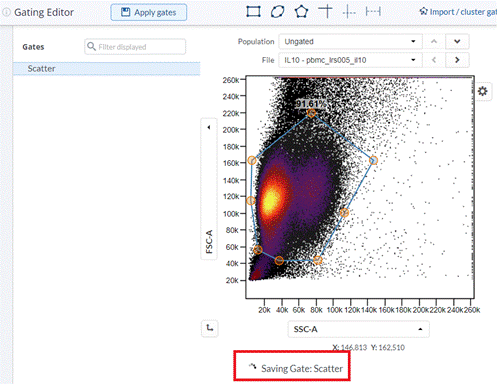500x384 pixels.
Task: Open the SSC-A x-axis channel dropdown
Action: point(358,329)
